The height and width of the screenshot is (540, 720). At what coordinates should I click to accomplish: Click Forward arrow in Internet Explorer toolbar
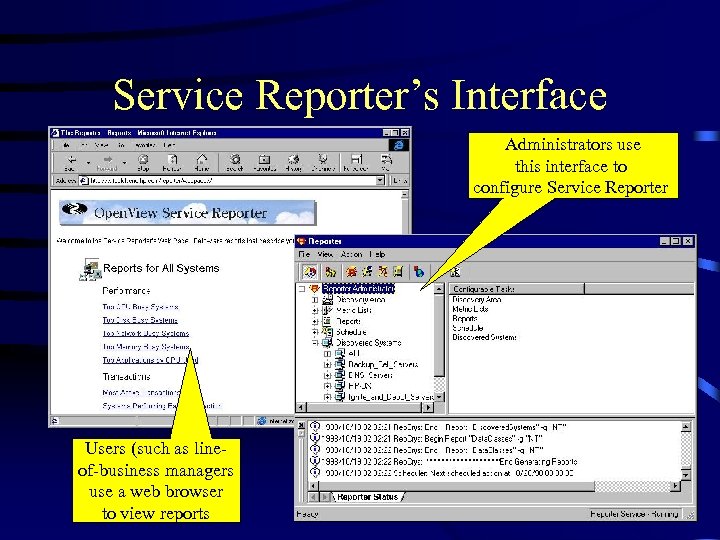point(107,163)
